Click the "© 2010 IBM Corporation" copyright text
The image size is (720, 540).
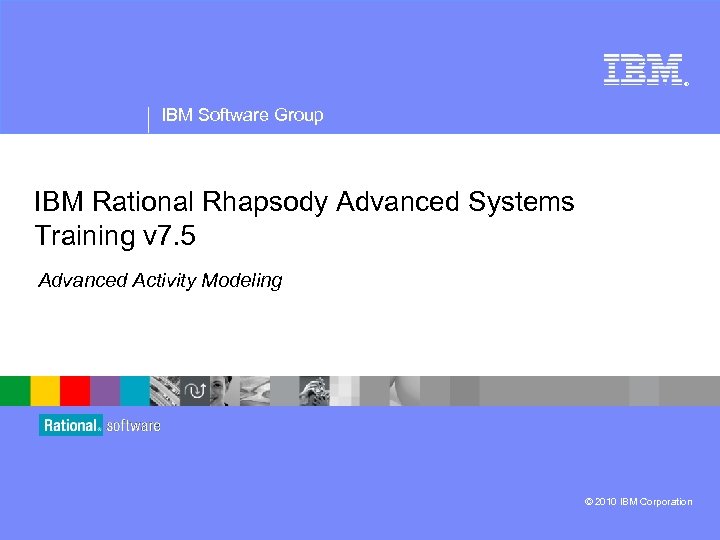click(x=638, y=501)
